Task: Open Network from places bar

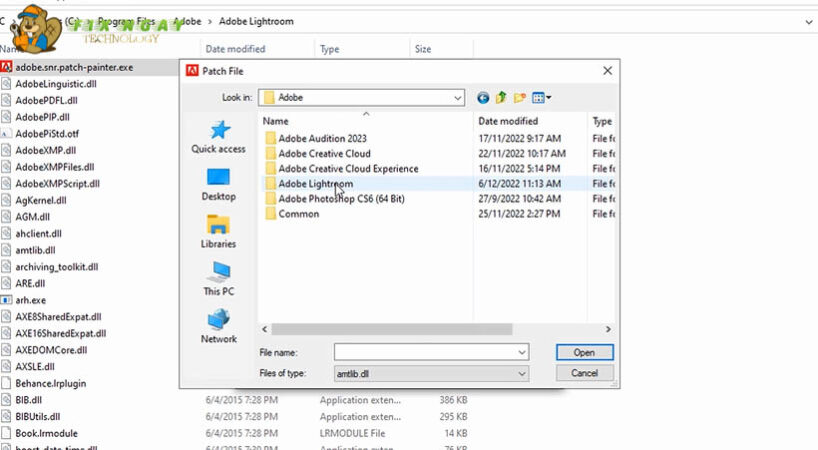Action: (218, 326)
